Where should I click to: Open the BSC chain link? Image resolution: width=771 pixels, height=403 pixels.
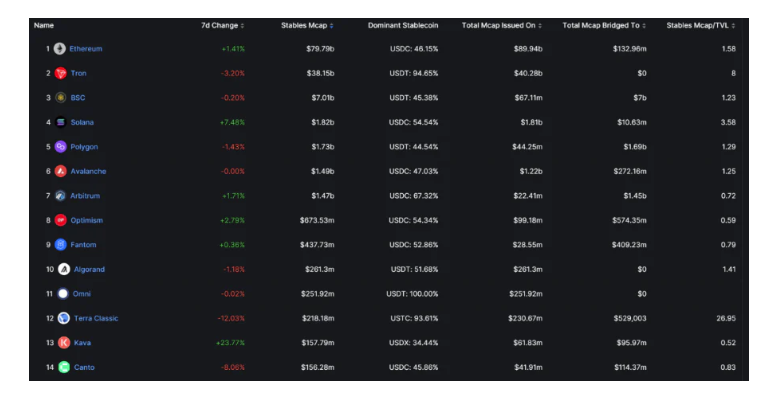click(78, 98)
